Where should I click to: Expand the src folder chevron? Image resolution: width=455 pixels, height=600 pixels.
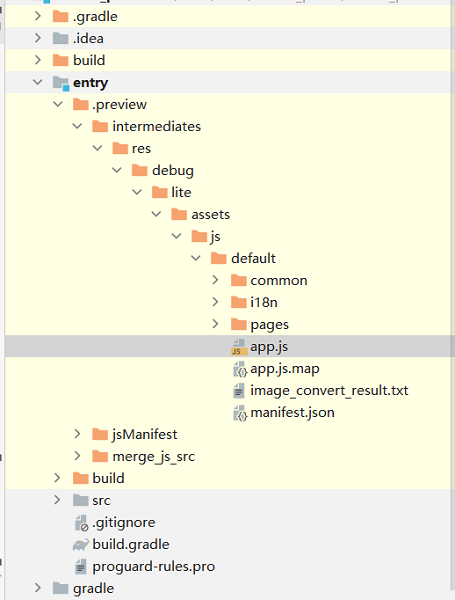point(57,500)
